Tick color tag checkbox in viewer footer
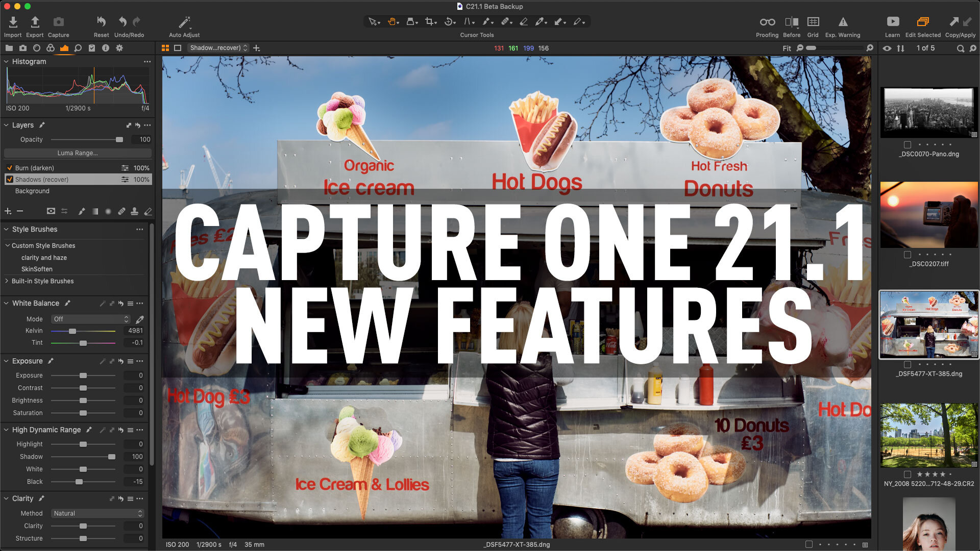Screen dimensions: 980x551 (x=809, y=544)
